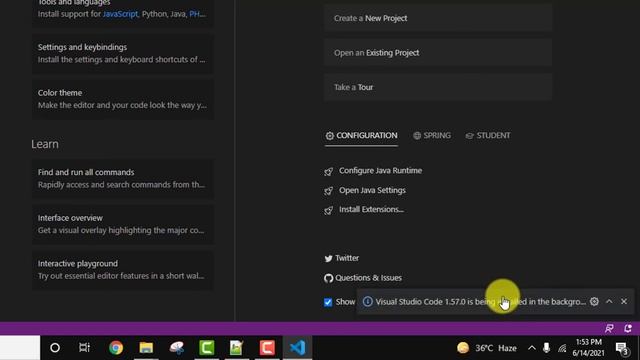
Task: Click the JavaScript language link
Action: (120, 14)
